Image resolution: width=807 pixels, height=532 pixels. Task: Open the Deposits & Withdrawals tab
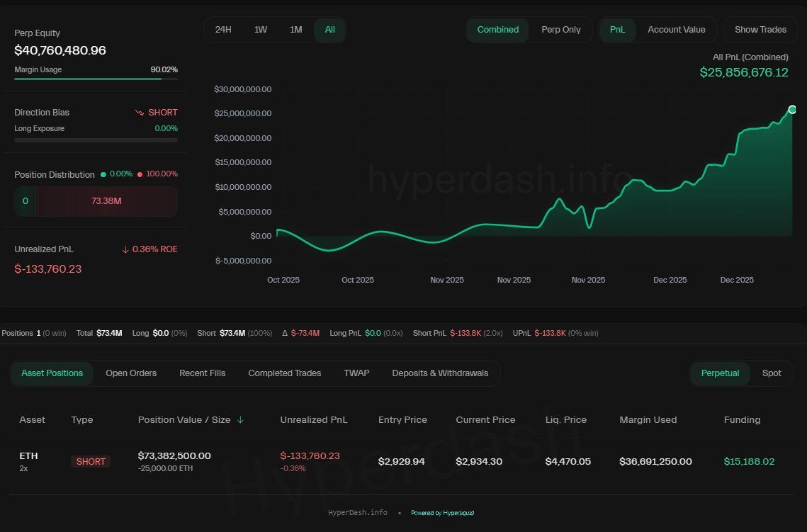pyautogui.click(x=440, y=373)
